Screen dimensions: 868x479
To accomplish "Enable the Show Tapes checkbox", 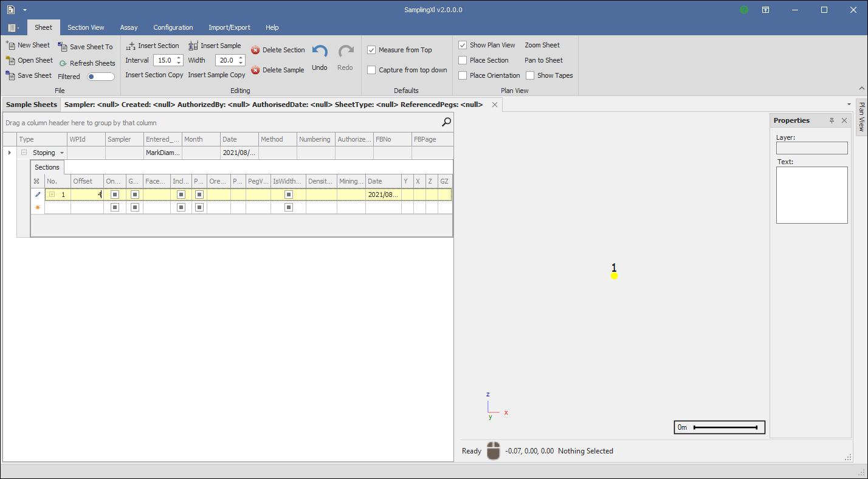I will [x=530, y=75].
